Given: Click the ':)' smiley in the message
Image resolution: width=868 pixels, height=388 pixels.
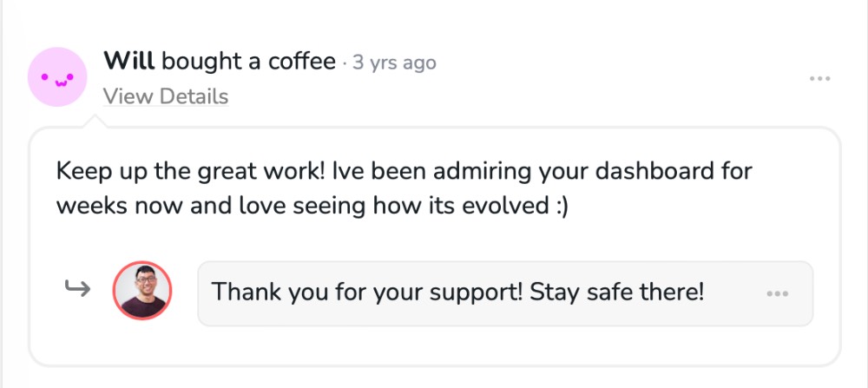Looking at the screenshot, I should 556,207.
